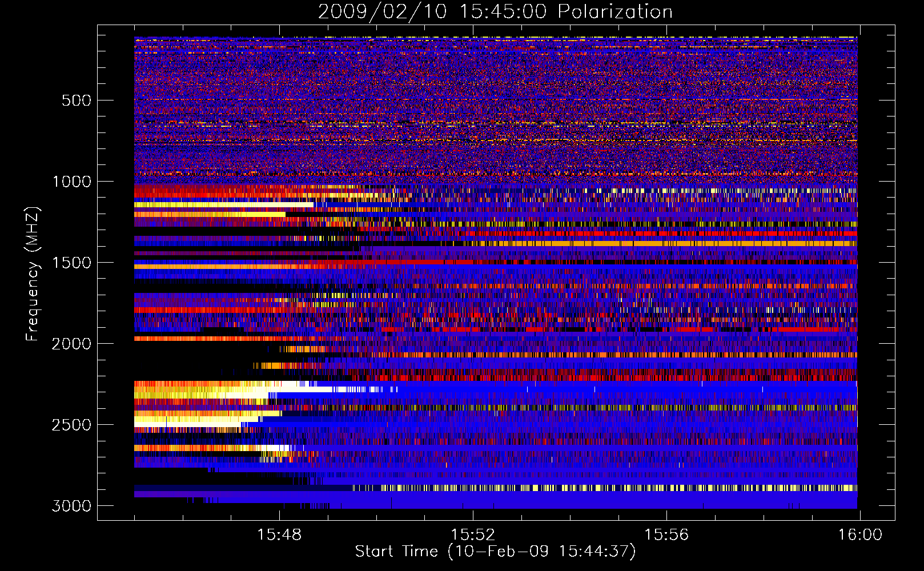Click the 'Frequency (MHZ)' axis title
Viewport: 924px width, 571px height.
click(x=33, y=274)
